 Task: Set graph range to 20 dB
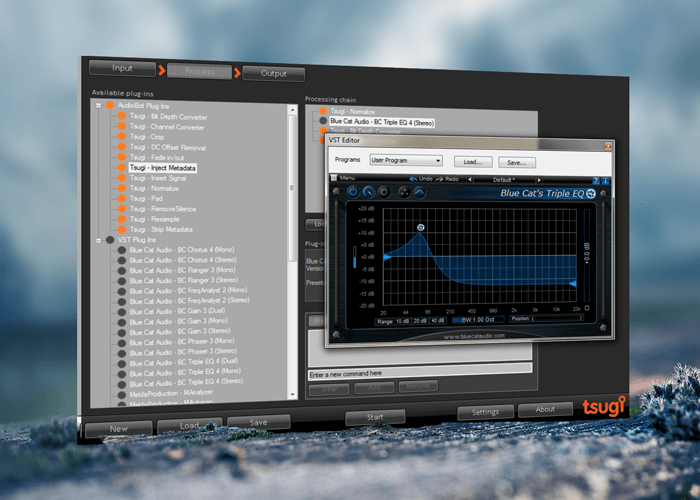pos(420,321)
